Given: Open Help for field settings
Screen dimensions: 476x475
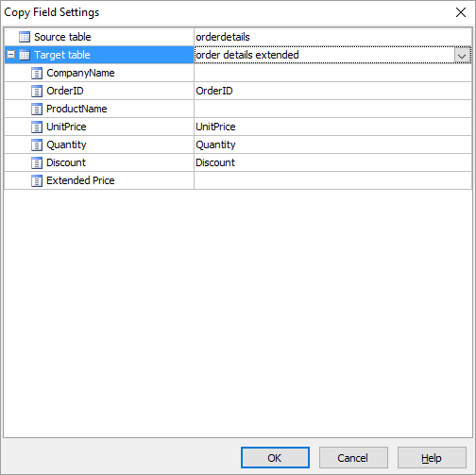Looking at the screenshot, I should (432, 458).
